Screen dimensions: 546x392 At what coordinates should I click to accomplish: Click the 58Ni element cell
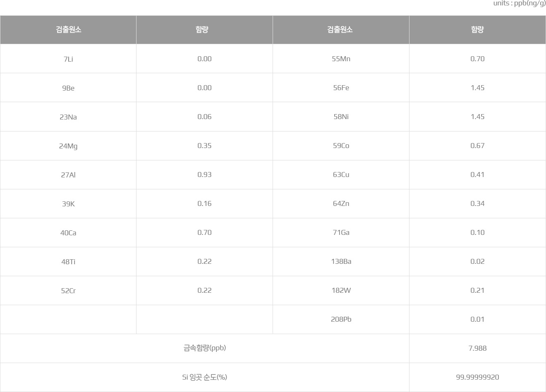[341, 117]
